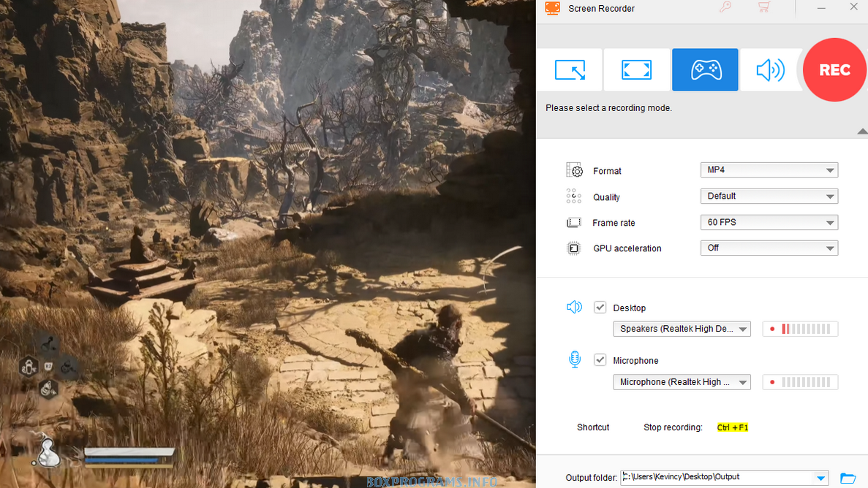
Task: Click the Quality dots icon
Action: tap(574, 197)
